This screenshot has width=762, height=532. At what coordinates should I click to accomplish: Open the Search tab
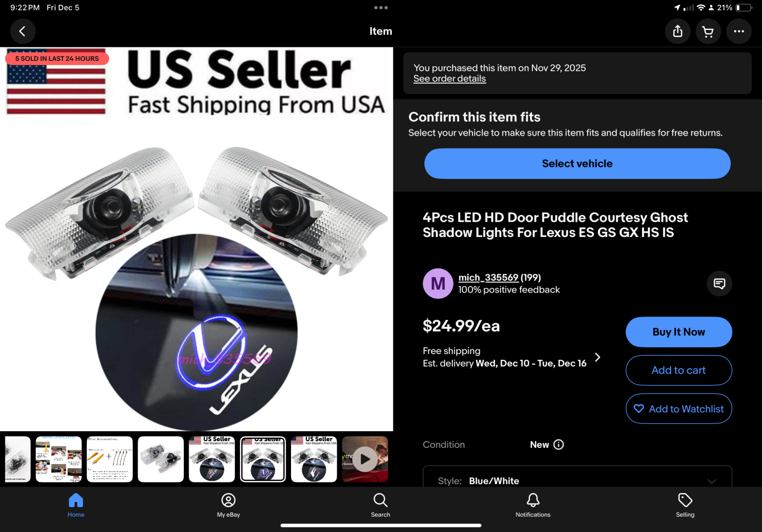(x=381, y=505)
